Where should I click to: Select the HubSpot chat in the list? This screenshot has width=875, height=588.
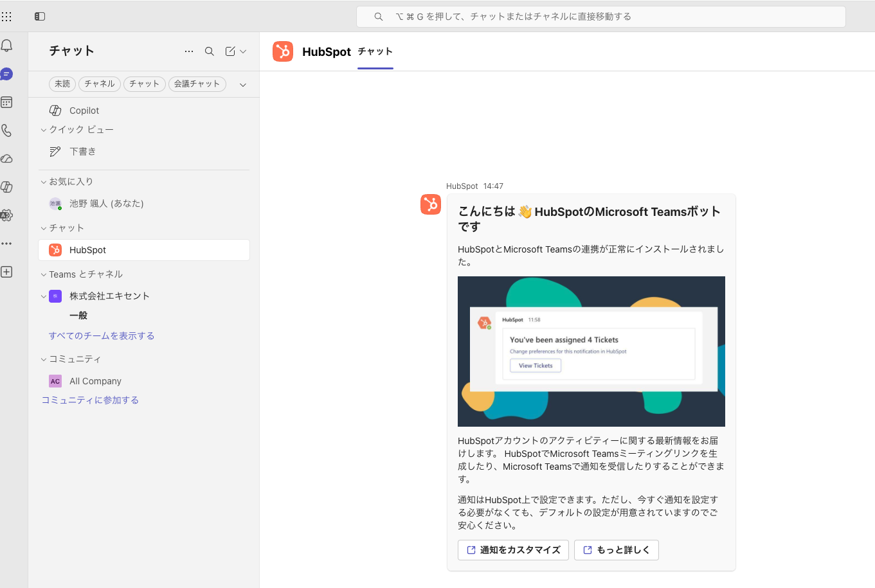point(144,250)
